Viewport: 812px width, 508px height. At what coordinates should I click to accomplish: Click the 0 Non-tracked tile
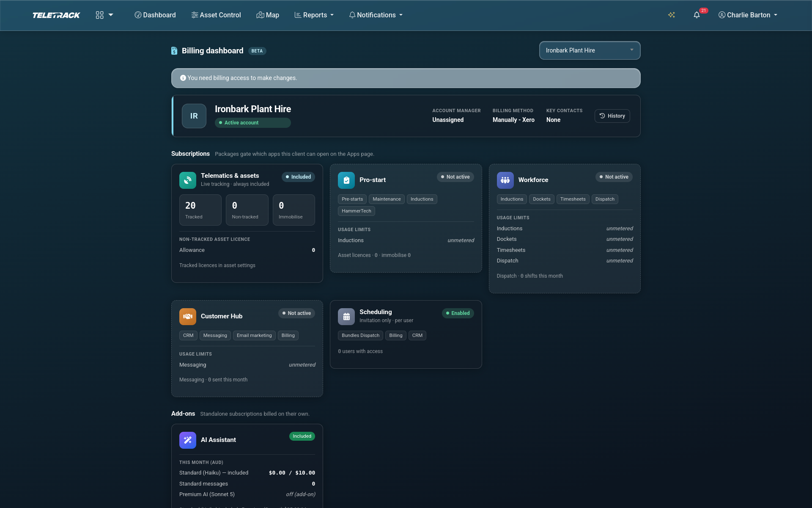point(247,210)
